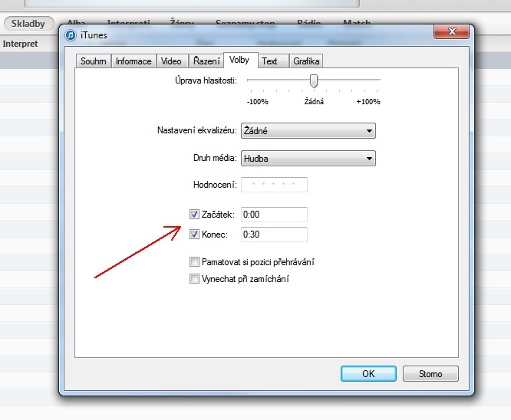The width and height of the screenshot is (511, 420).
Task: Click the Úprava hlasitosti slider handle
Action: coord(313,80)
